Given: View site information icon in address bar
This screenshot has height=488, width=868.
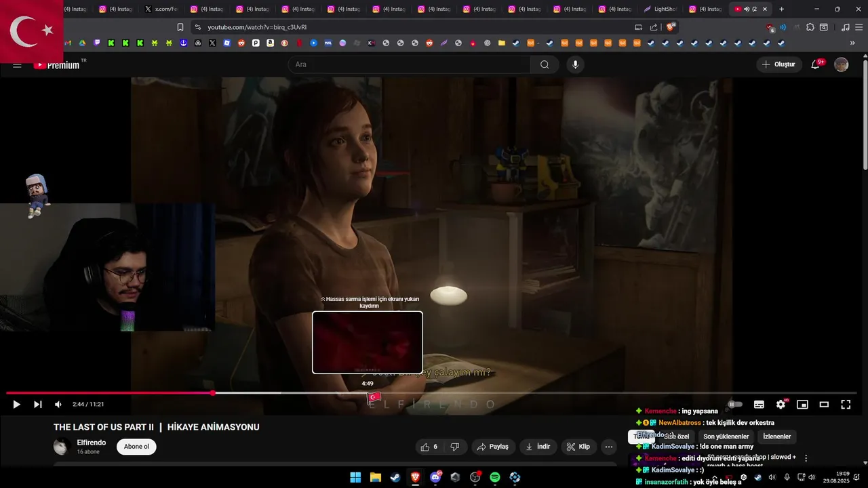Looking at the screenshot, I should point(197,27).
